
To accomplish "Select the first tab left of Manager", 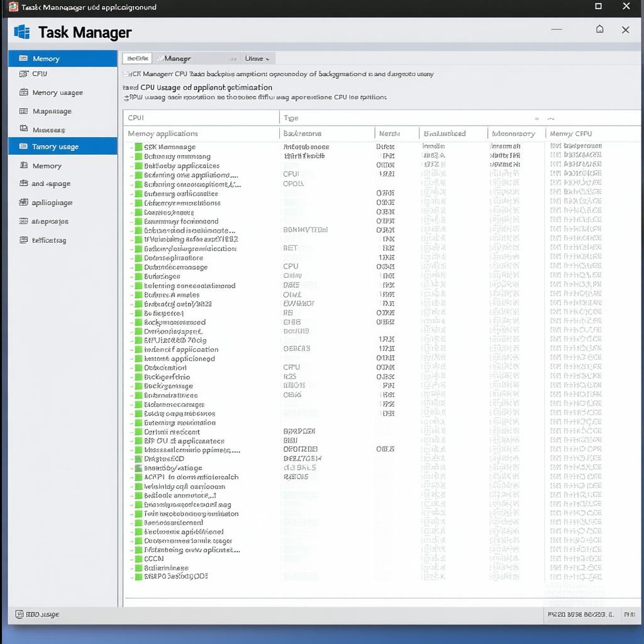I will 136,58.
